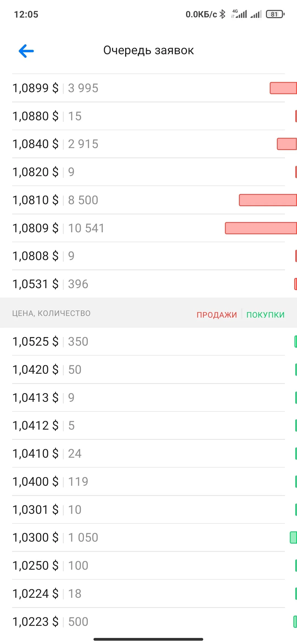The height and width of the screenshot is (644, 297).
Task: Select the ПРОДАЖИ label
Action: coord(217,315)
